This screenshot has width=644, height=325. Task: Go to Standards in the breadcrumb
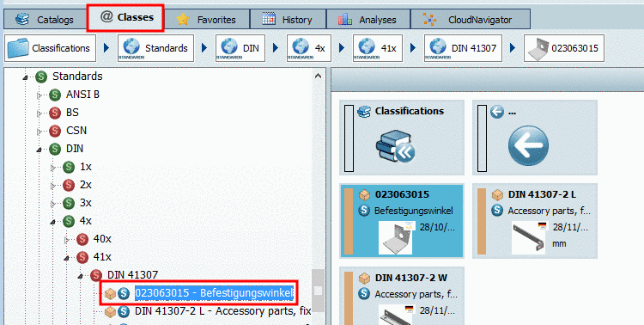155,48
